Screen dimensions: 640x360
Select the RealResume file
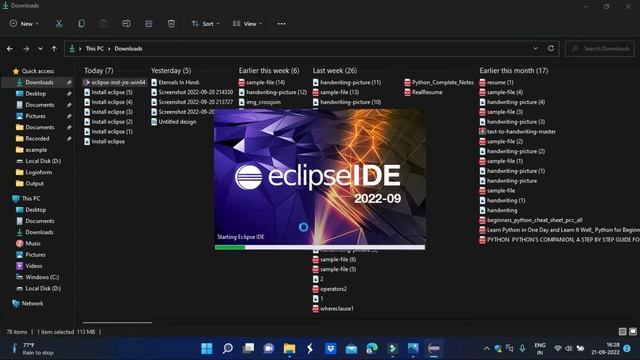(423, 92)
